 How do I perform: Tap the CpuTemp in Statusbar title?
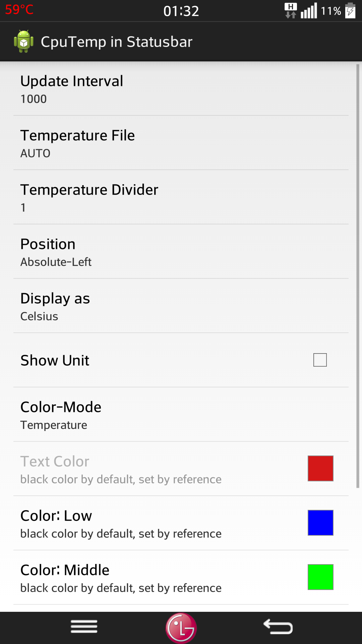[x=117, y=42]
